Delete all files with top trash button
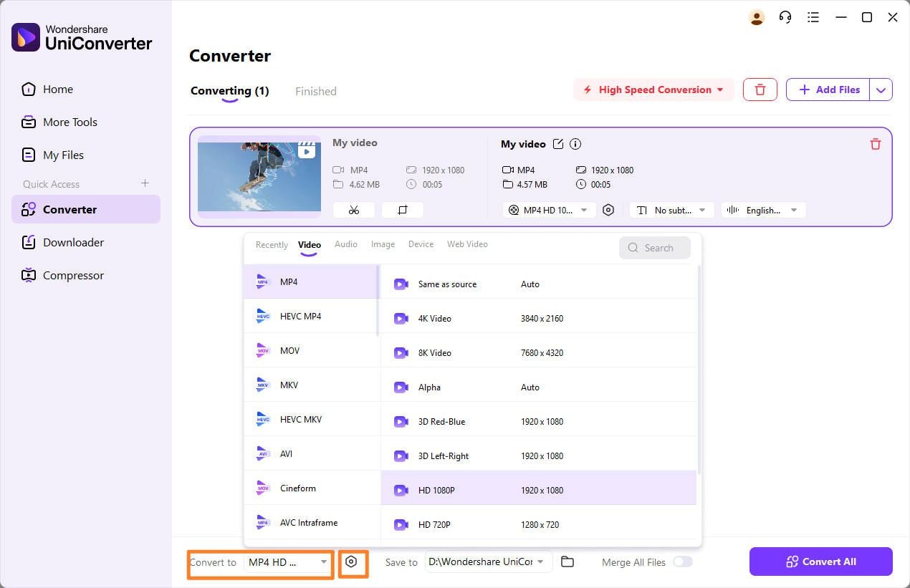The width and height of the screenshot is (910, 588). [760, 90]
